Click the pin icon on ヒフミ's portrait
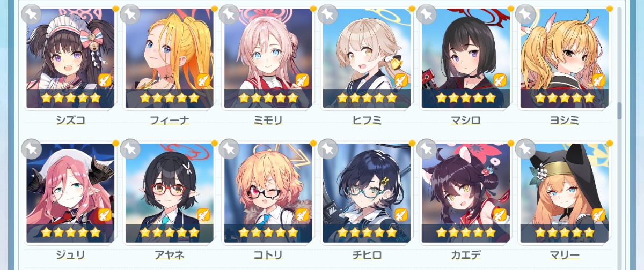644x270 pixels. [327, 14]
